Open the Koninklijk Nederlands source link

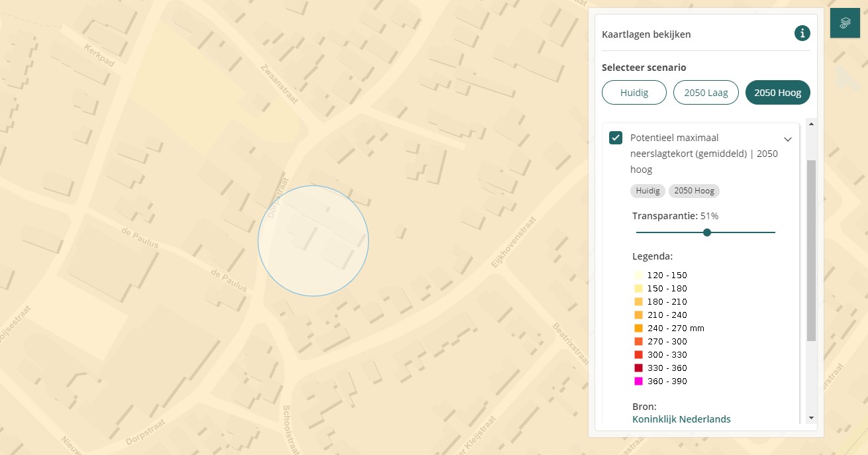681,419
